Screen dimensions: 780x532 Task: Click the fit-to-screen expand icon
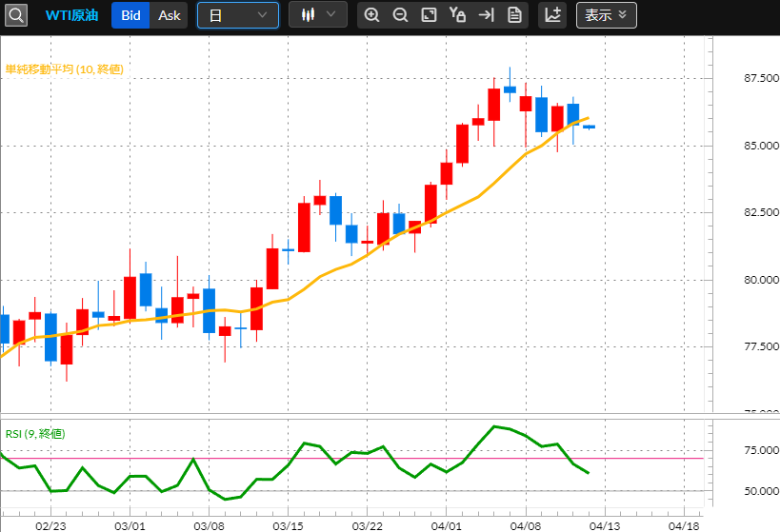pyautogui.click(x=429, y=15)
